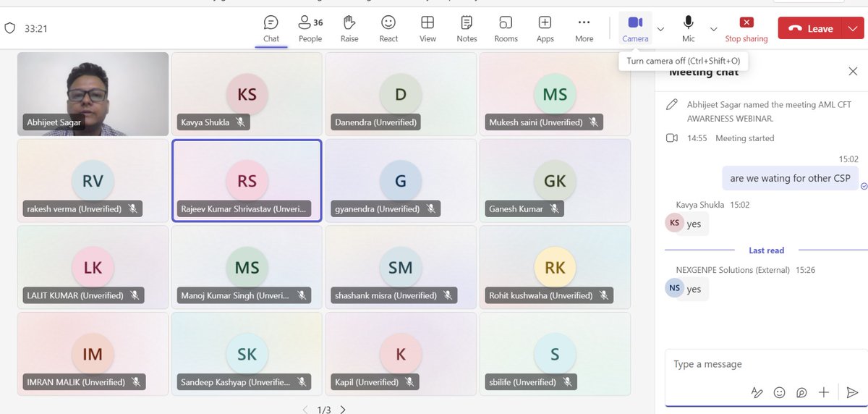
Task: Open the React emoji options
Action: pyautogui.click(x=388, y=29)
